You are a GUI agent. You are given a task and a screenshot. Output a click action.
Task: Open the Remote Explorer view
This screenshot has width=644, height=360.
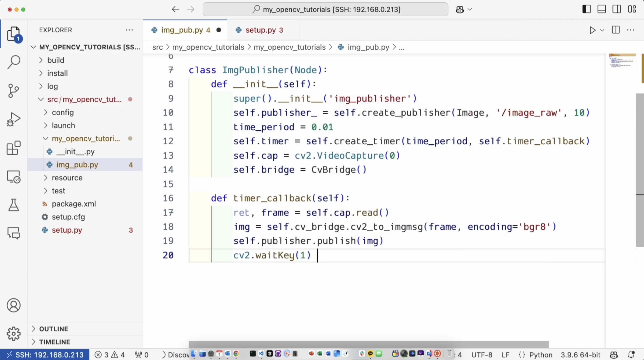click(13, 177)
